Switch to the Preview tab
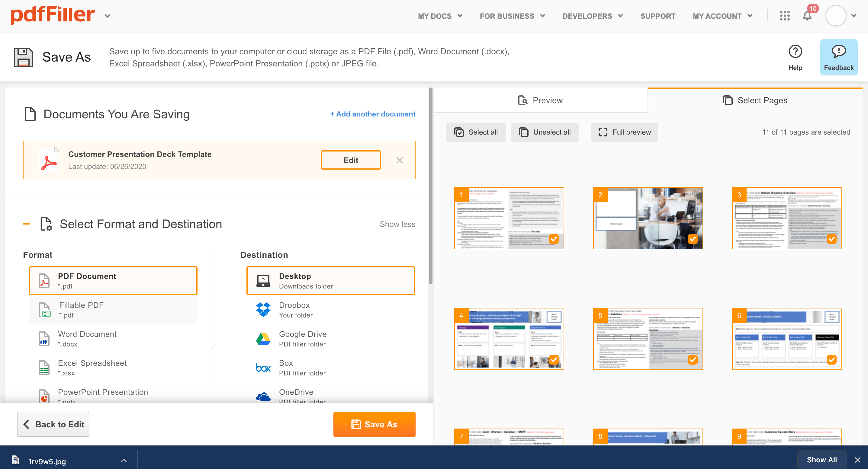 click(540, 100)
